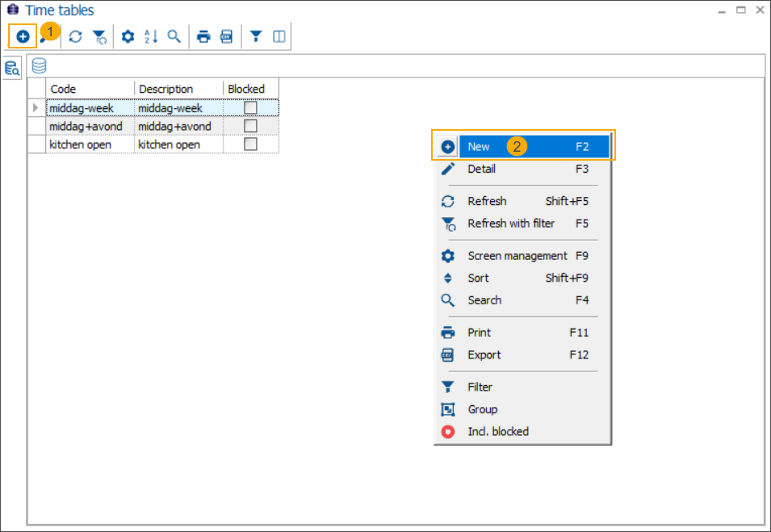
Task: Click the New (+) toolbar icon
Action: point(23,36)
